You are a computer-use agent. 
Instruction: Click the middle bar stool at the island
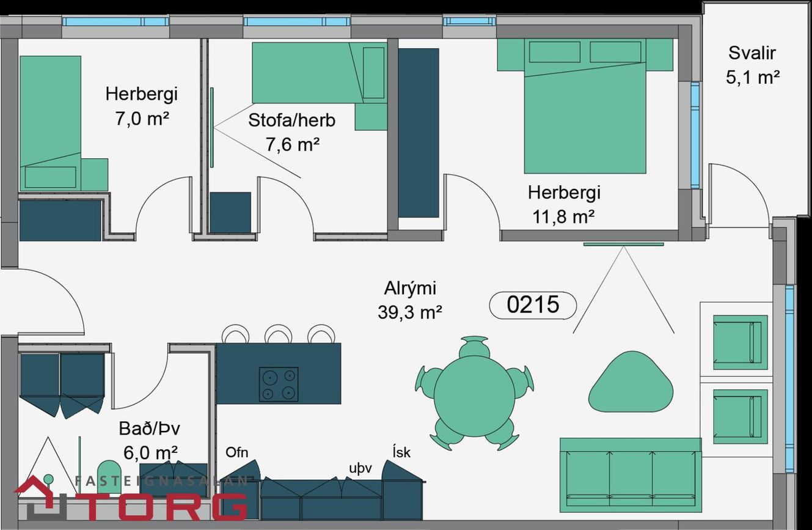pyautogui.click(x=278, y=335)
